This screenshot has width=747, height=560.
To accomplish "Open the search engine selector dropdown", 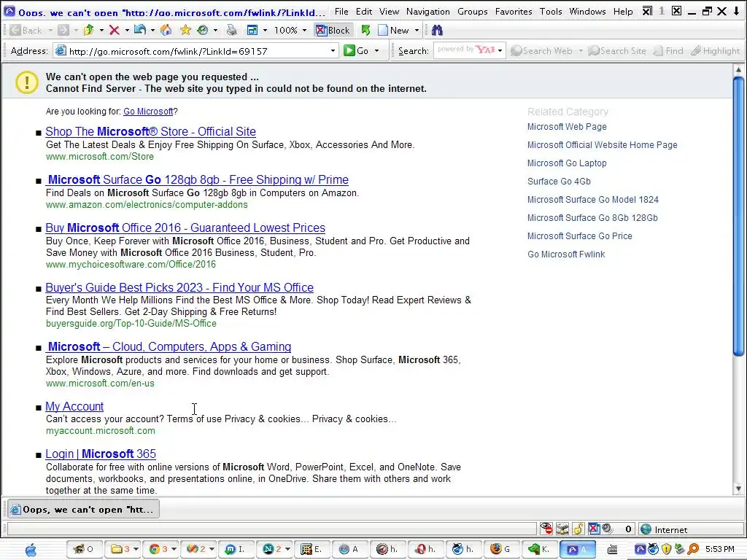I will [x=500, y=50].
